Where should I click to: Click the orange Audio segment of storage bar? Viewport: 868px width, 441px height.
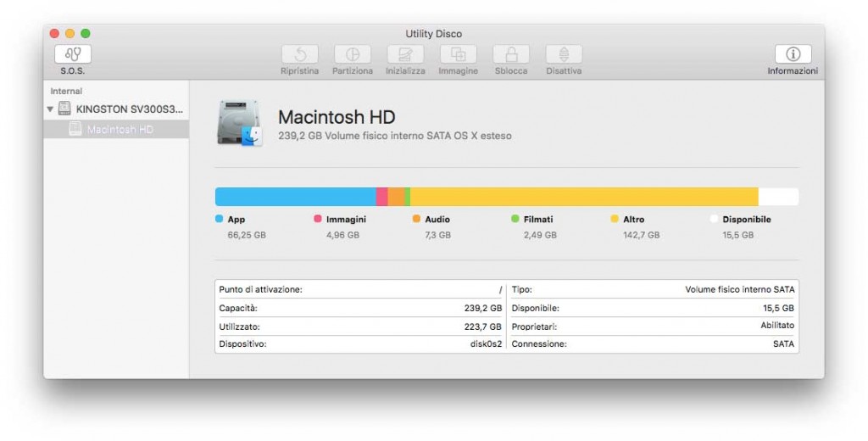396,197
